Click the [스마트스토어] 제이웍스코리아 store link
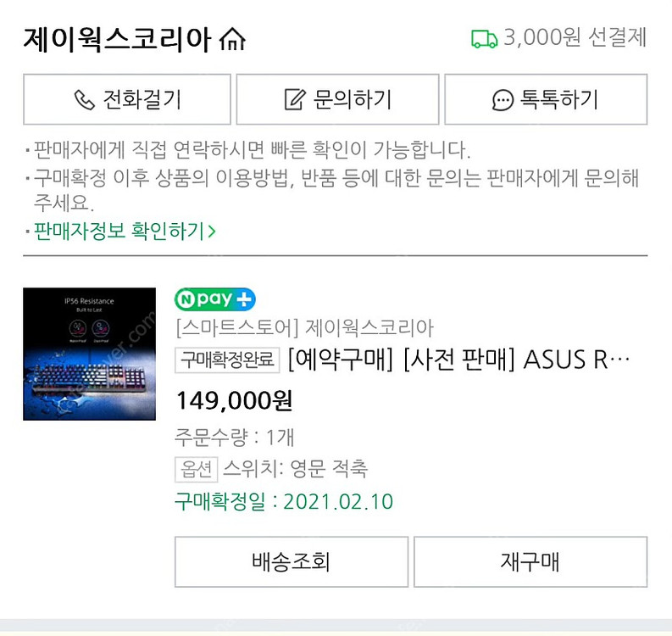The image size is (672, 636). pos(303,327)
